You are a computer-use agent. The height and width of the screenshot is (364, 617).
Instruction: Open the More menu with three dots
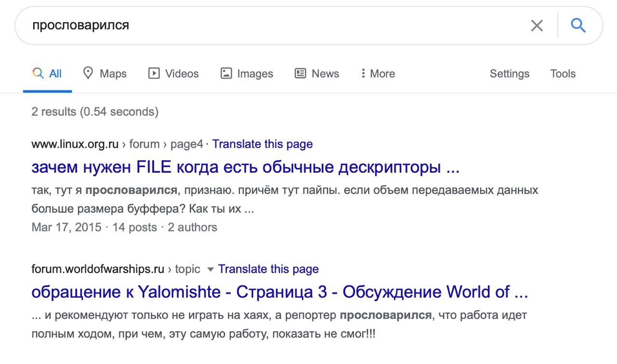(x=378, y=74)
